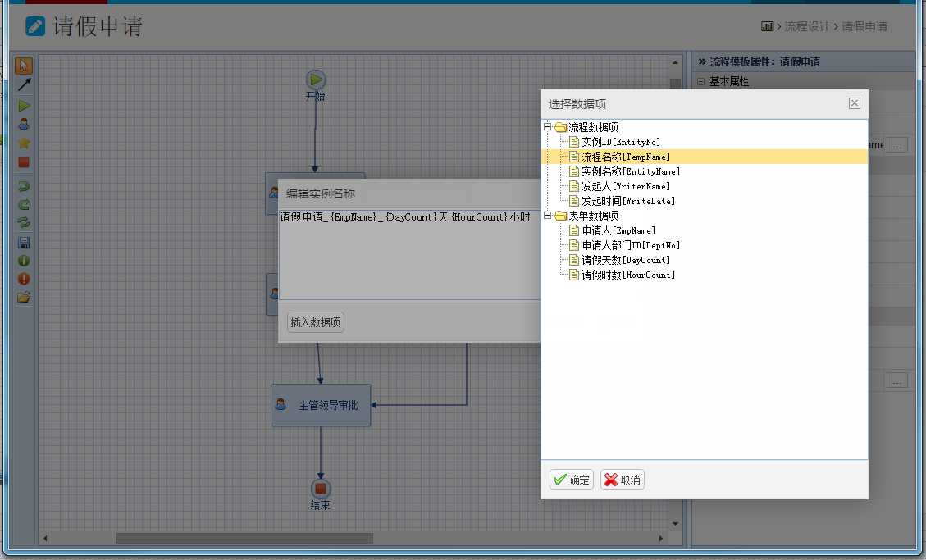
Task: Click the blue edit icon beside 请假申请 title
Action: pyautogui.click(x=35, y=26)
